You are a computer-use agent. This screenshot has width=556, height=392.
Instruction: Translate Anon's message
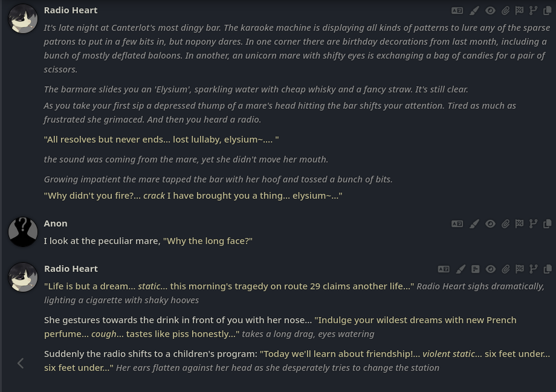[457, 223]
